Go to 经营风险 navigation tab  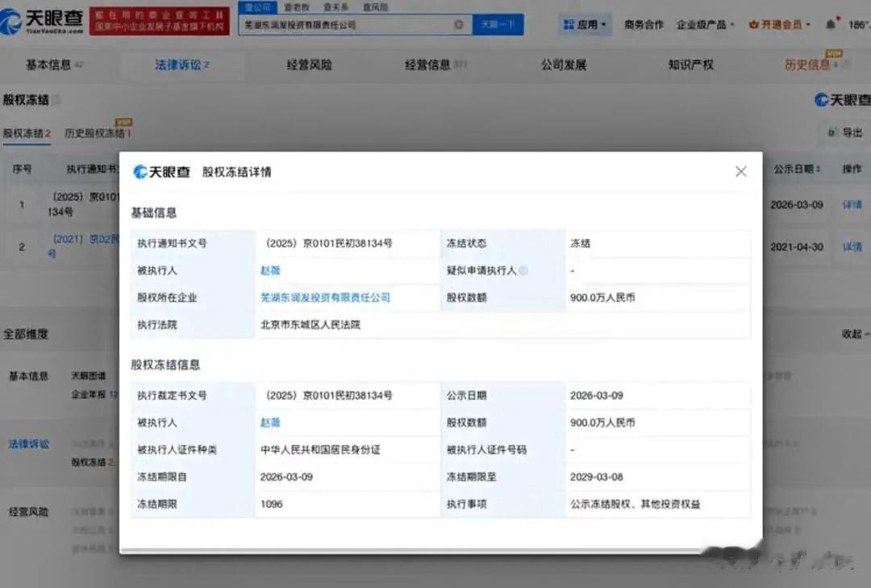(309, 65)
